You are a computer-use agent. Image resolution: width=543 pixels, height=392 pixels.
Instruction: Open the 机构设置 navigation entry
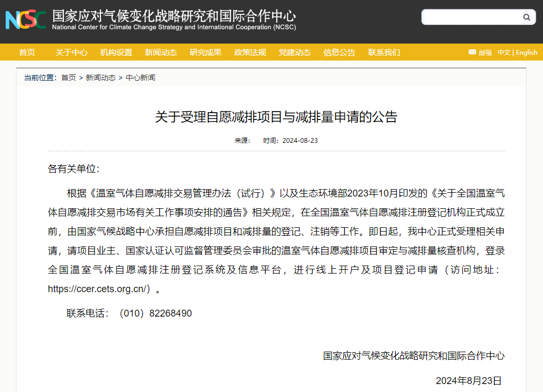pos(116,52)
